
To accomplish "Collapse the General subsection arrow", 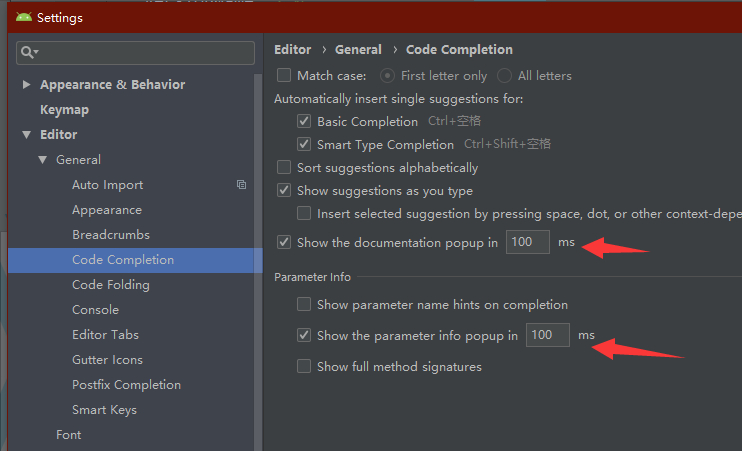I will pos(43,160).
